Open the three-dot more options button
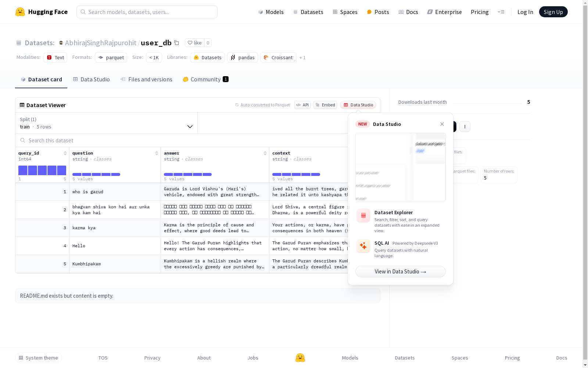588x368 pixels. pyautogui.click(x=465, y=127)
